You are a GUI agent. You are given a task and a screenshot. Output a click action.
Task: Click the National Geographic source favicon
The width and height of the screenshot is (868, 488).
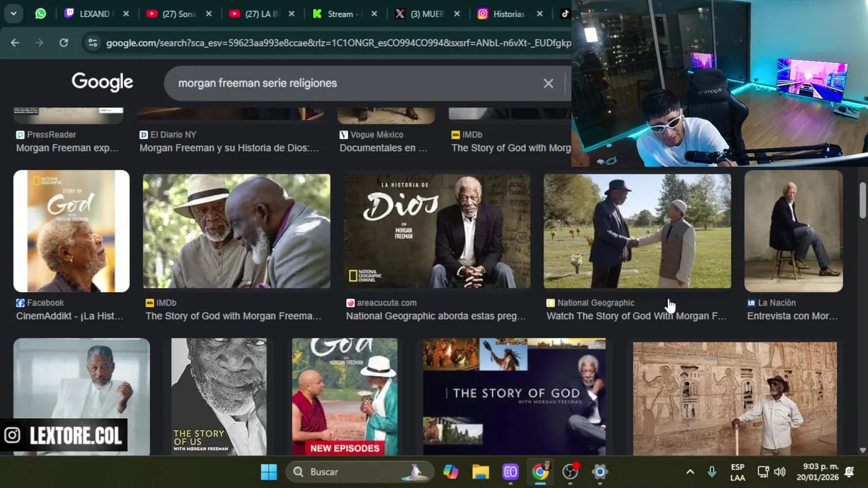click(x=551, y=303)
